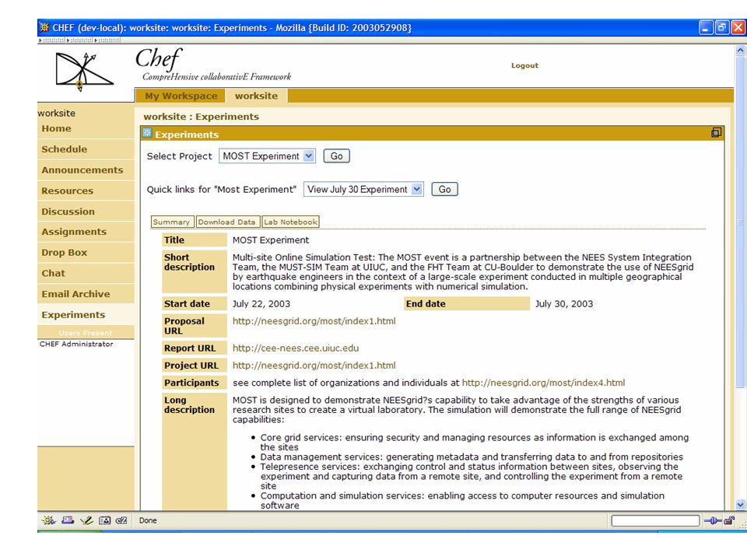Click the first collapsed toolbar grippy
The height and width of the screenshot is (560, 747).
click(52, 40)
